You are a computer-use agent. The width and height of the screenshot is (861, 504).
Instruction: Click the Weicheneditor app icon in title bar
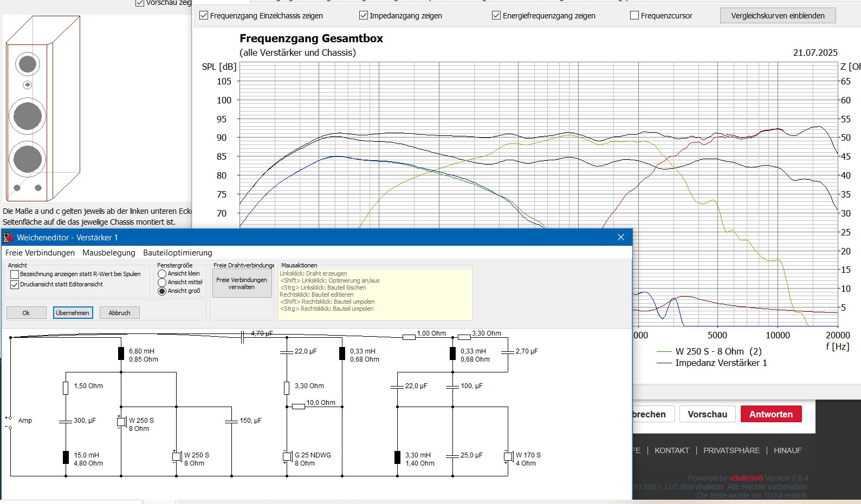(x=9, y=238)
